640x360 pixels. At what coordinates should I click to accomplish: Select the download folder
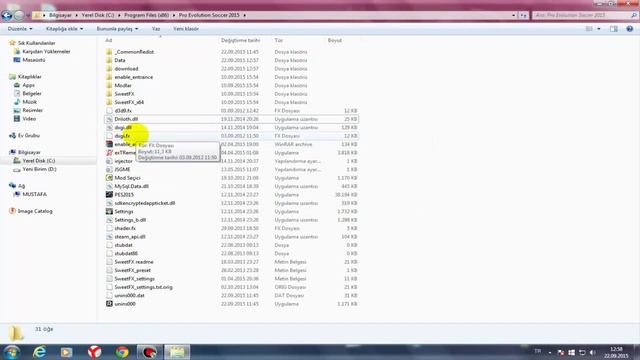pyautogui.click(x=126, y=69)
